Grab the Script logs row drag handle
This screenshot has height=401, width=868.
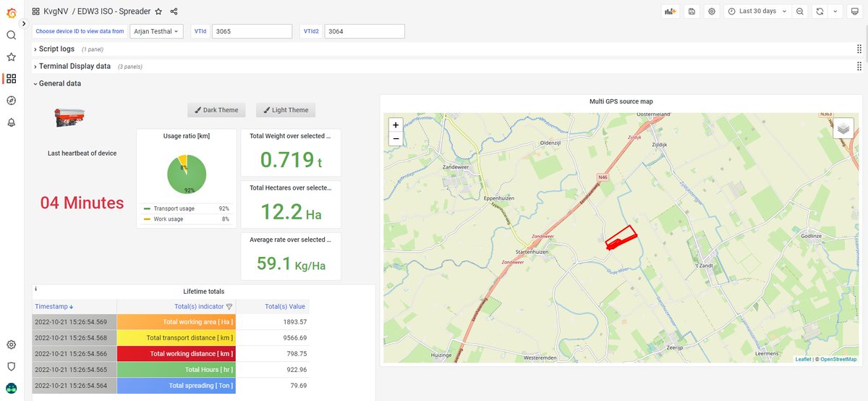[859, 49]
